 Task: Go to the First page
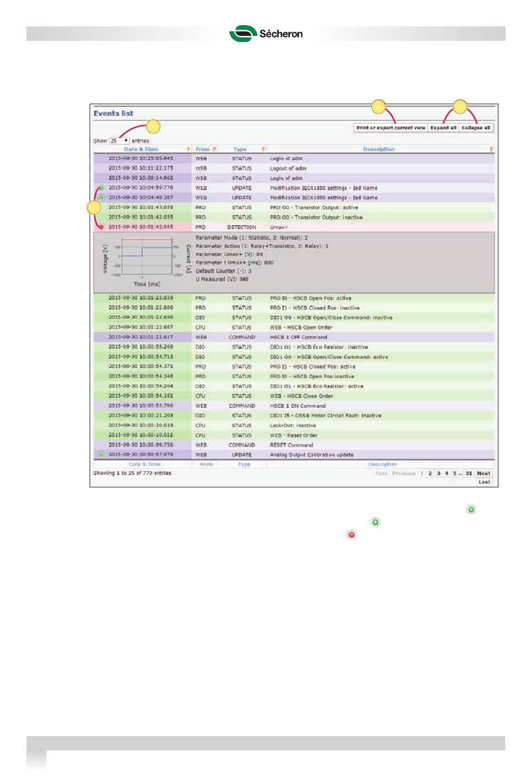pos(381,473)
